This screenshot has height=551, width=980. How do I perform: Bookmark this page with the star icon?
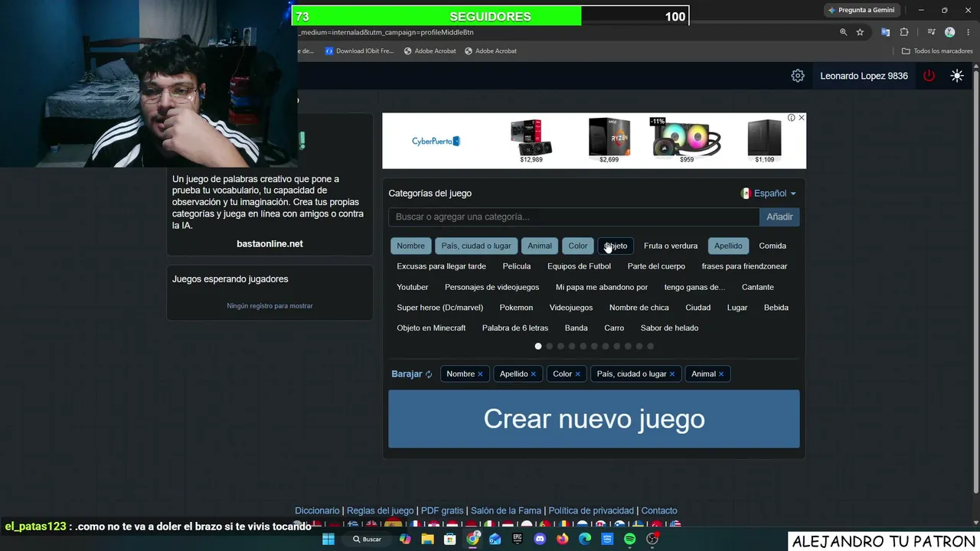tap(861, 32)
